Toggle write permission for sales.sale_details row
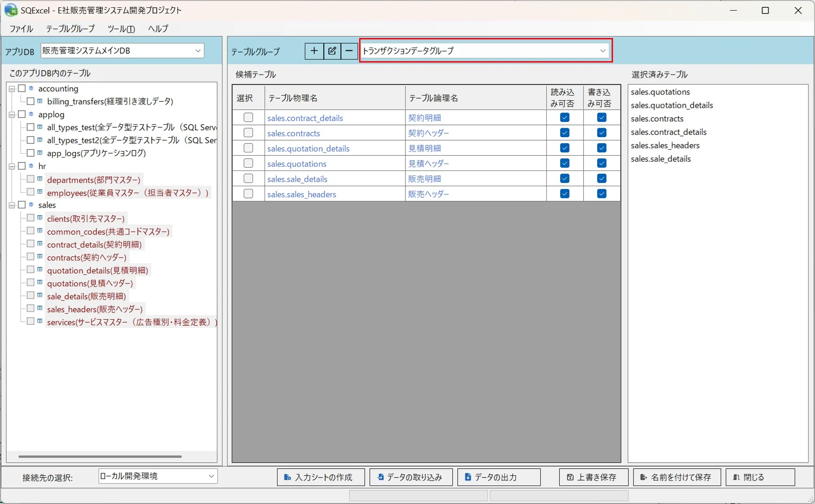The image size is (815, 504). (601, 178)
